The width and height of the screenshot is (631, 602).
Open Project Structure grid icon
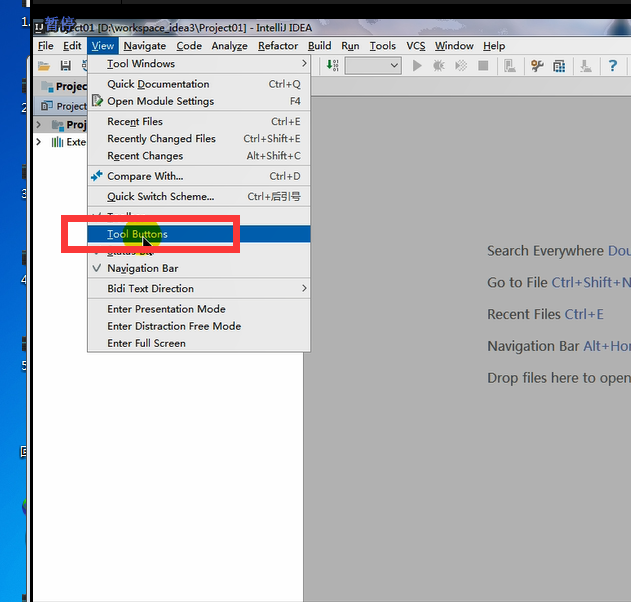click(559, 66)
